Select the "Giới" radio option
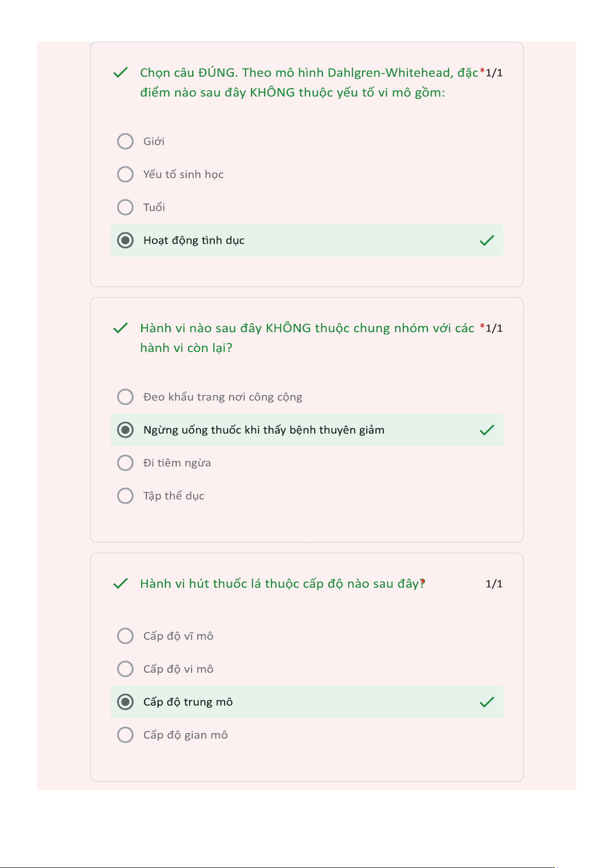The width and height of the screenshot is (614, 868). pos(125,141)
